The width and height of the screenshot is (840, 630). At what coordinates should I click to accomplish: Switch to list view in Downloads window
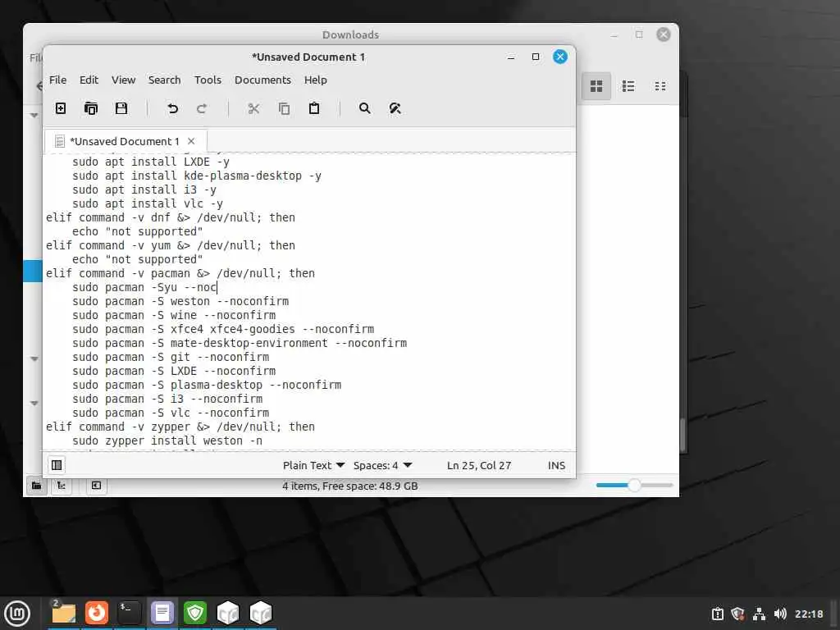(x=628, y=86)
